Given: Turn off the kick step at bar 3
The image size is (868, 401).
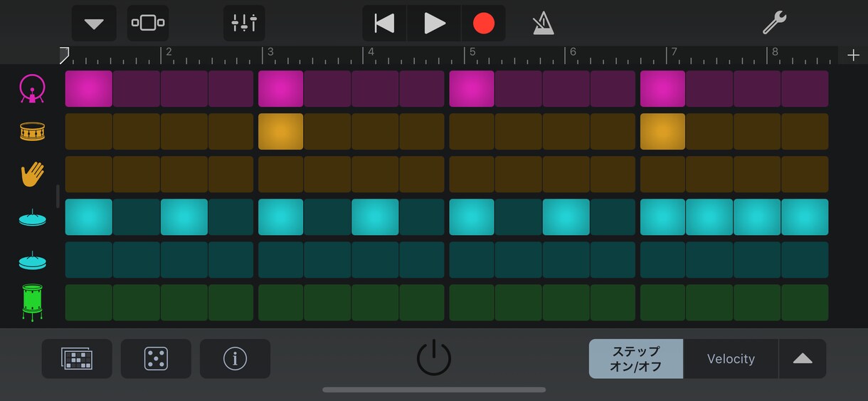Looking at the screenshot, I should [280, 88].
